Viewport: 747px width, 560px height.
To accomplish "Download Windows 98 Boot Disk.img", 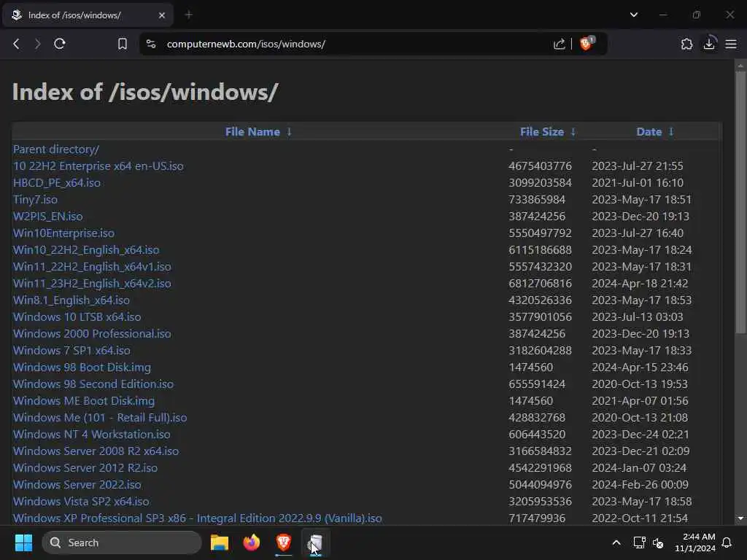I will coord(82,367).
